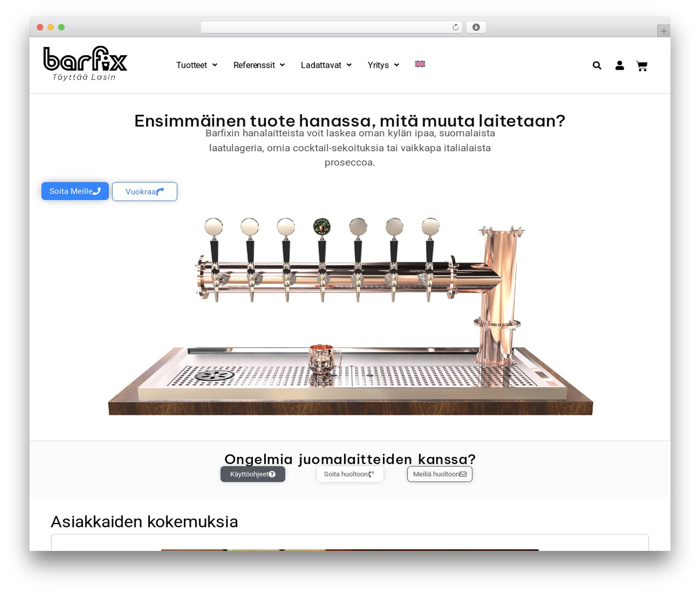This screenshot has width=700, height=593.
Task: Open the user account icon
Action: point(620,66)
